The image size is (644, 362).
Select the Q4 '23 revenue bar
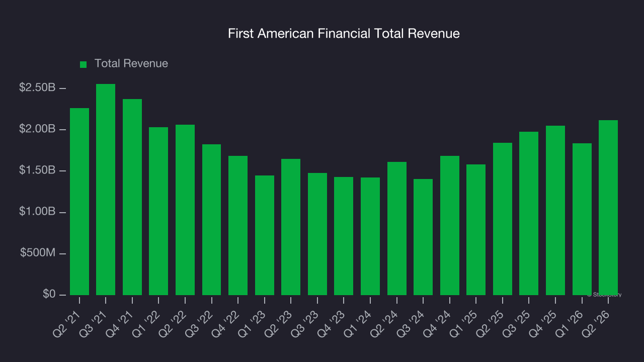(344, 236)
